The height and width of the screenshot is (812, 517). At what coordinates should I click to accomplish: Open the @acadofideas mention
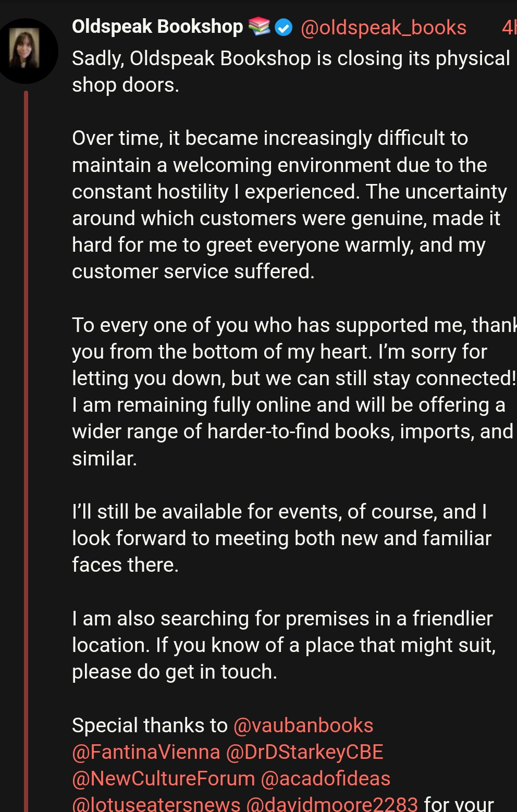tap(325, 778)
